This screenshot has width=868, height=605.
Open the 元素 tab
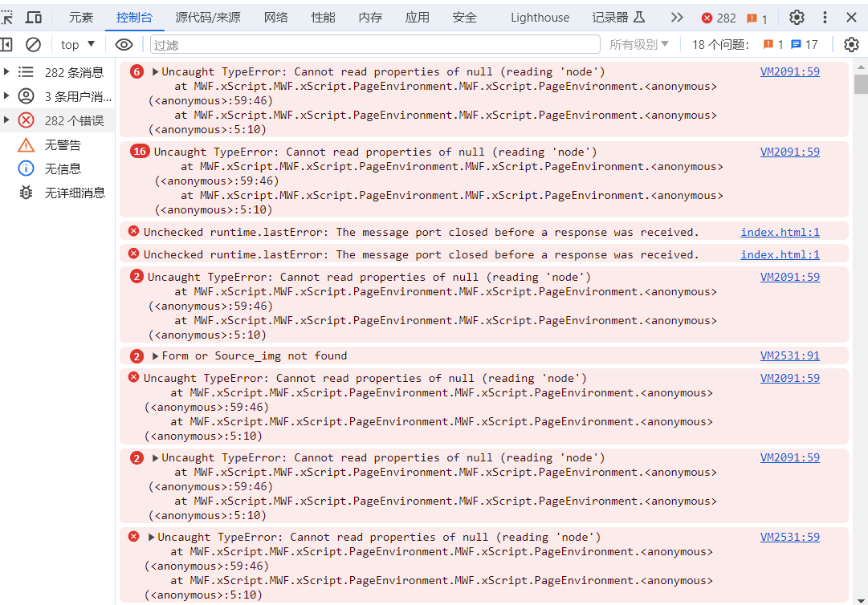81,18
